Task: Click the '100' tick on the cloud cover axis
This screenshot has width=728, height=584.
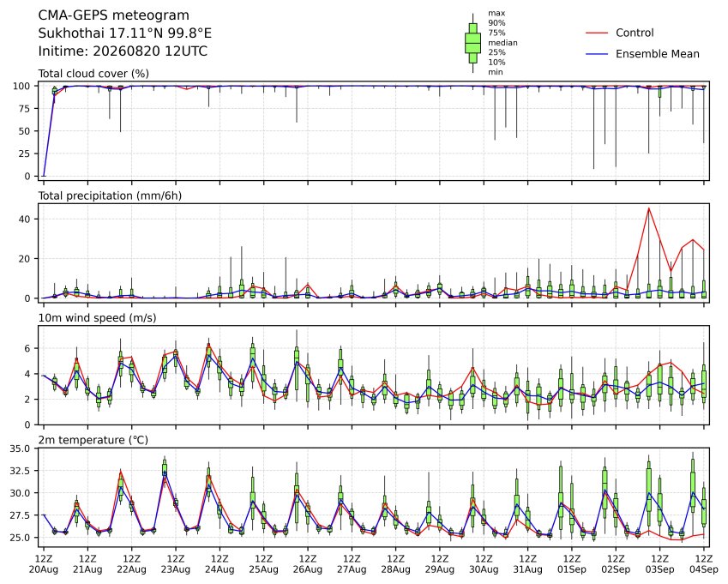Action: pyautogui.click(x=21, y=87)
